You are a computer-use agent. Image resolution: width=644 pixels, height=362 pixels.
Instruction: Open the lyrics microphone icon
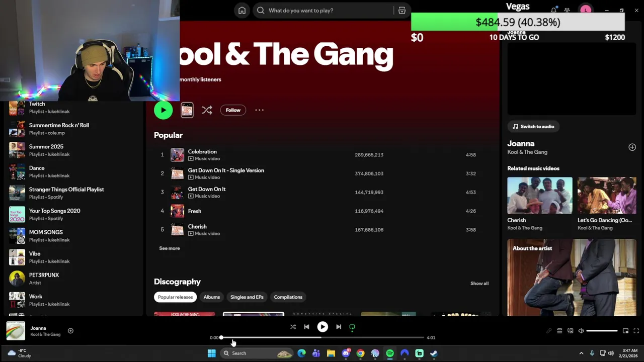[549, 331]
